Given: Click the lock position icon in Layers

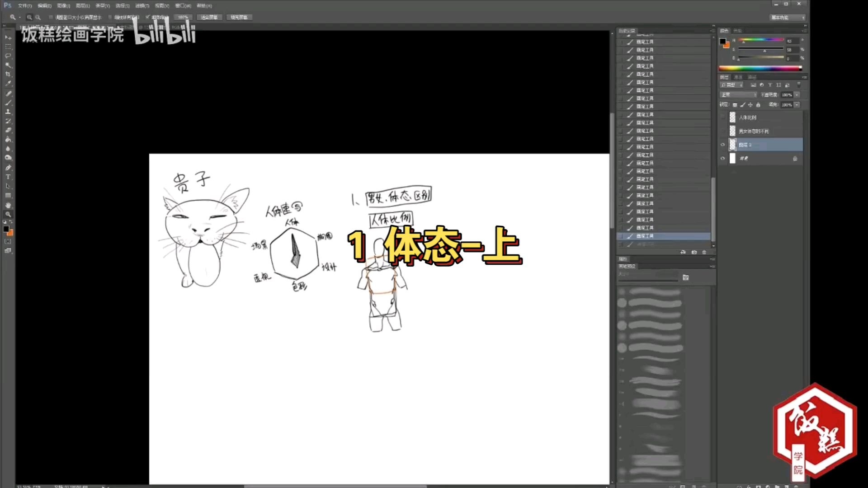Looking at the screenshot, I should [x=750, y=105].
